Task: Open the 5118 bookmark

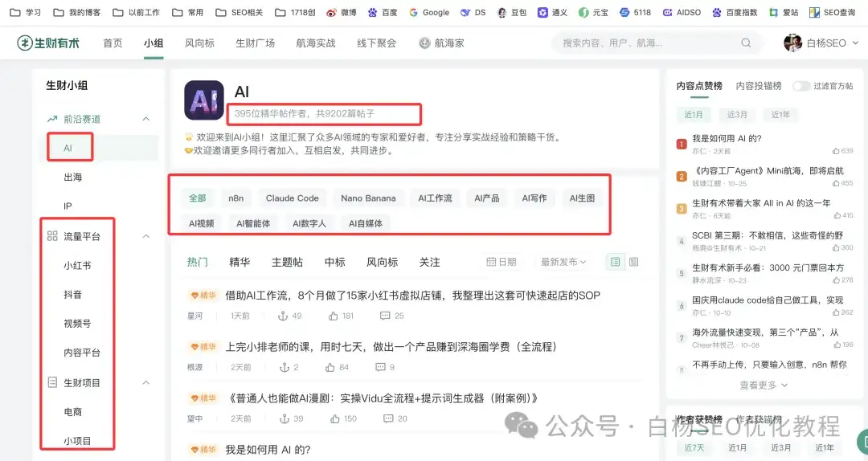Action: tap(635, 12)
